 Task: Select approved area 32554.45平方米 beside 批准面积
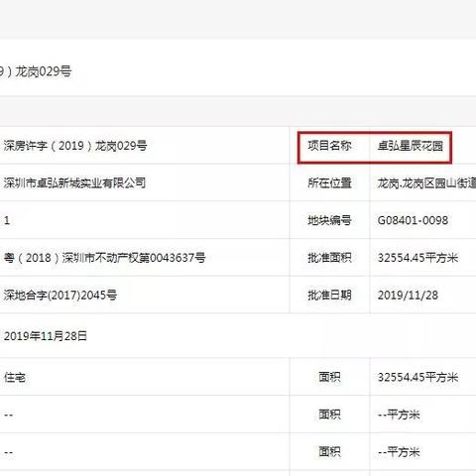(417, 258)
